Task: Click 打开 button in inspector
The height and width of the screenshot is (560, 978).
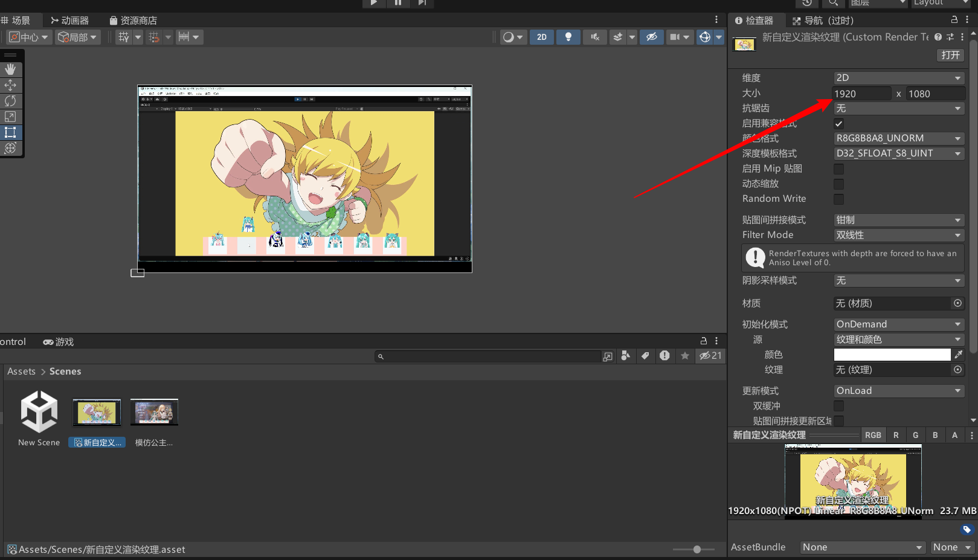Action: pos(950,55)
